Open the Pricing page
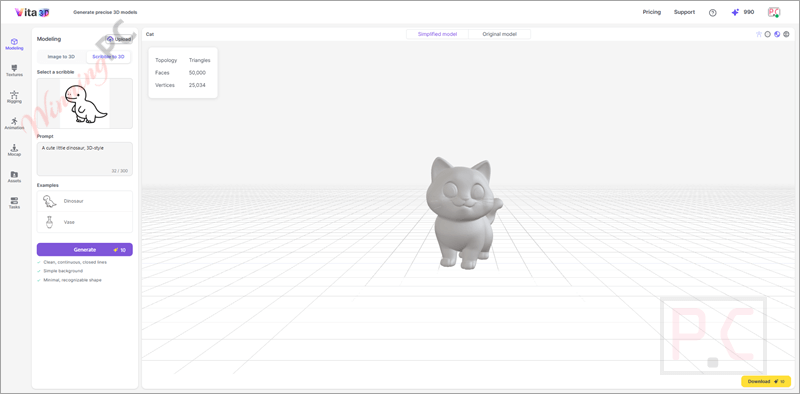800x394 pixels. pyautogui.click(x=652, y=12)
